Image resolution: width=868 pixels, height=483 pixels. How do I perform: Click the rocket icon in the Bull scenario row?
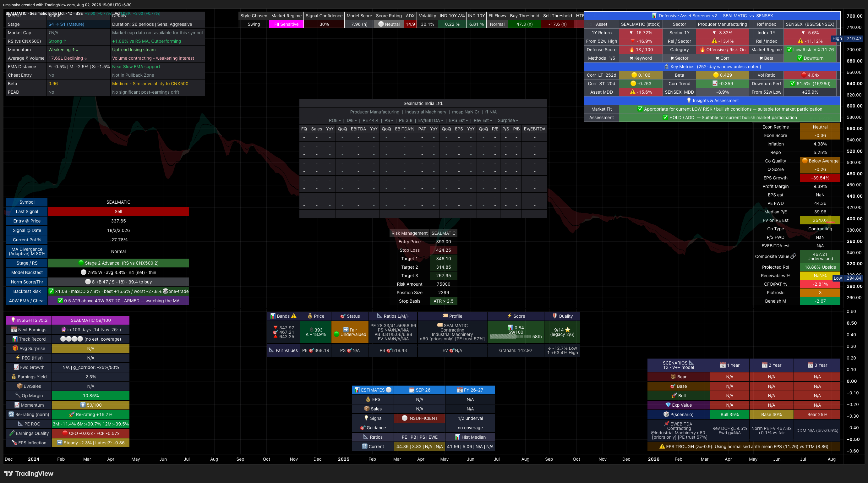tap(674, 395)
